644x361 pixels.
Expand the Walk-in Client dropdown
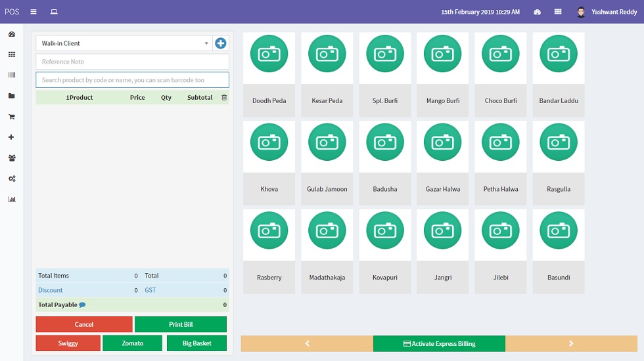[124, 43]
